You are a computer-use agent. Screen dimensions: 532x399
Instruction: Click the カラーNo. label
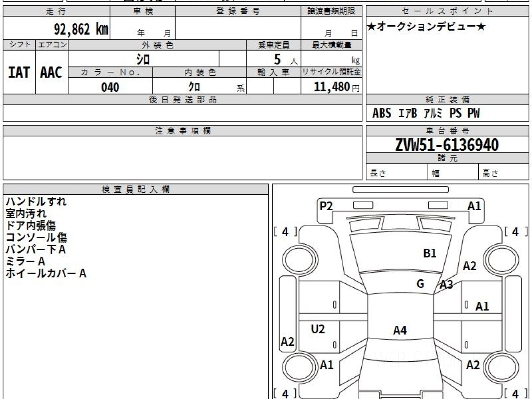pos(110,72)
